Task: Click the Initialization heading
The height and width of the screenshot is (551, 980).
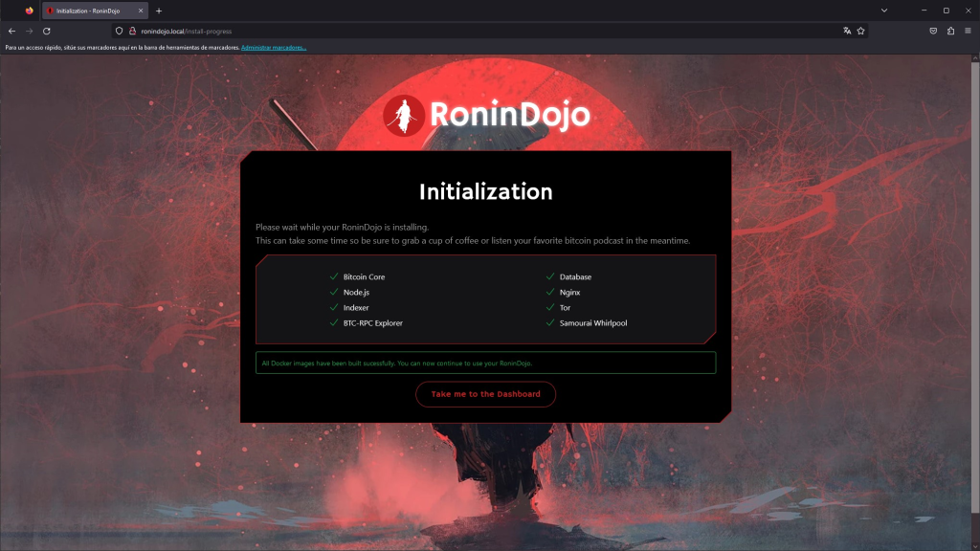Action: coord(485,191)
